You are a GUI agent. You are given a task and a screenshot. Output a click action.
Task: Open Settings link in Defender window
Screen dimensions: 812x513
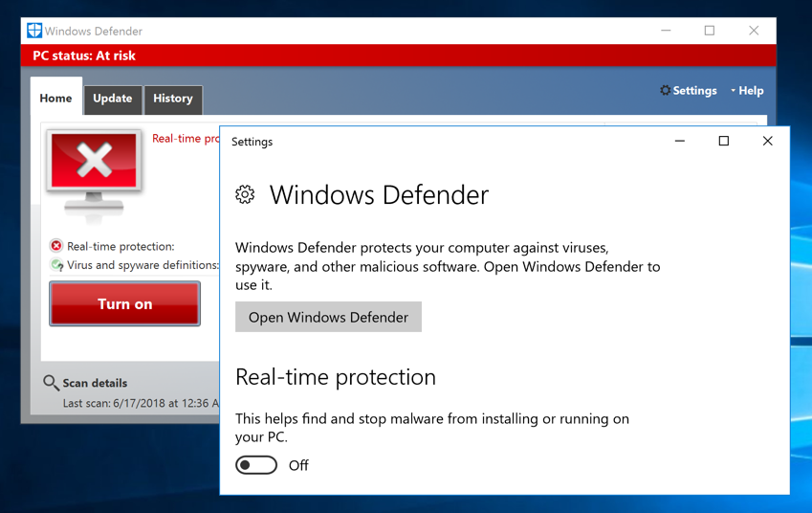pyautogui.click(x=694, y=90)
